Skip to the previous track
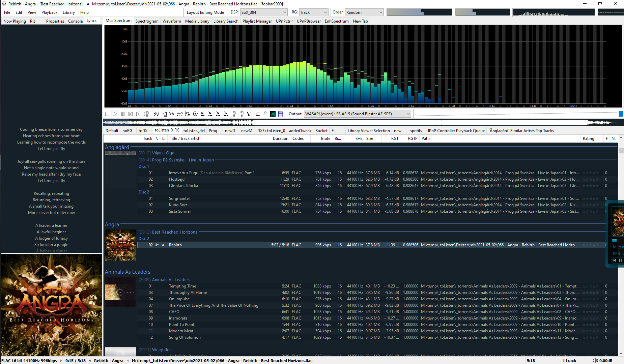The height and width of the screenshot is (364, 624). pos(131,114)
